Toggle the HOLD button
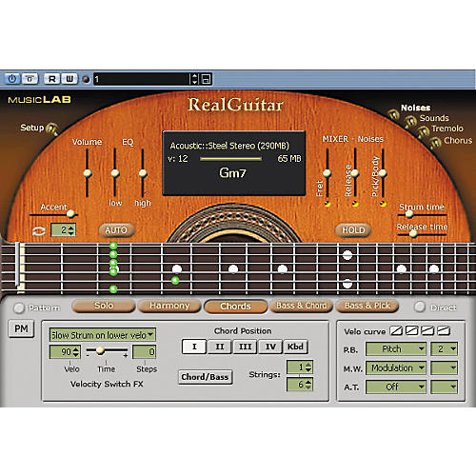Image resolution: width=476 pixels, height=476 pixels. tap(353, 230)
